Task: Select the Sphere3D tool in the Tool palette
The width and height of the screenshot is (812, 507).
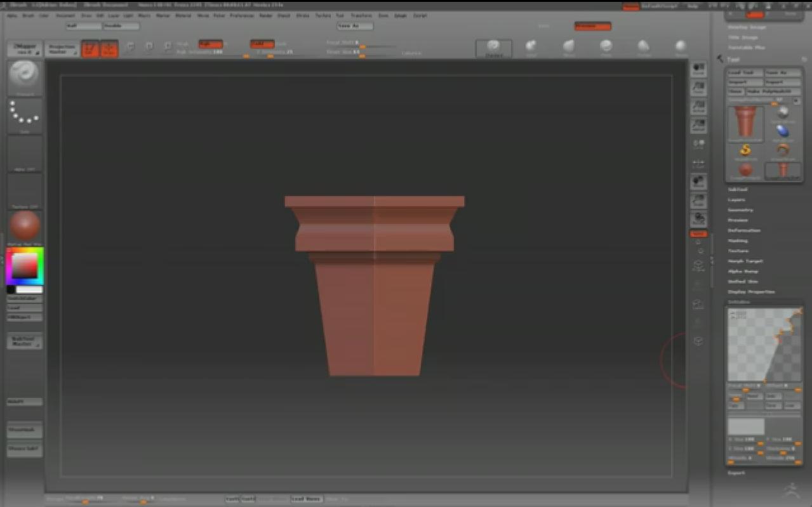Action: 747,169
